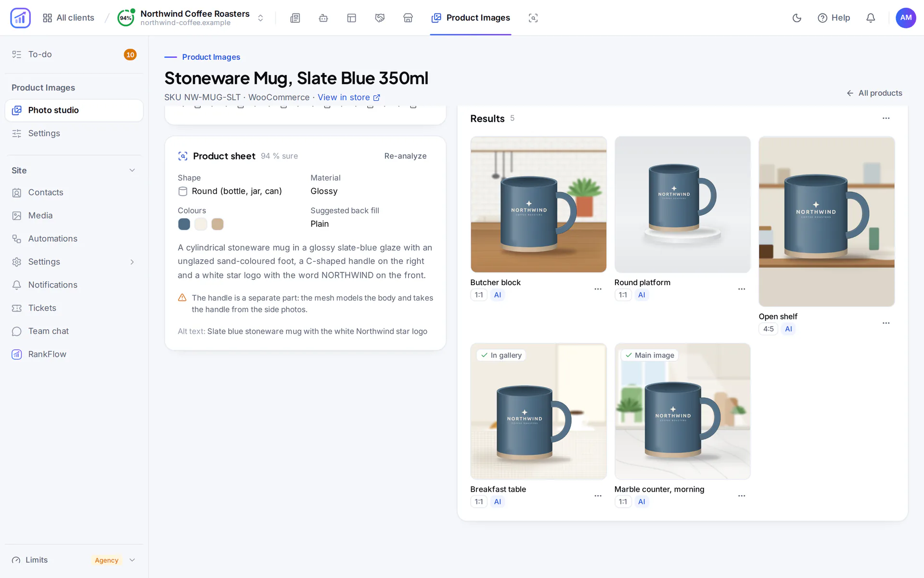
Task: Select the Product Images tab
Action: 471,18
